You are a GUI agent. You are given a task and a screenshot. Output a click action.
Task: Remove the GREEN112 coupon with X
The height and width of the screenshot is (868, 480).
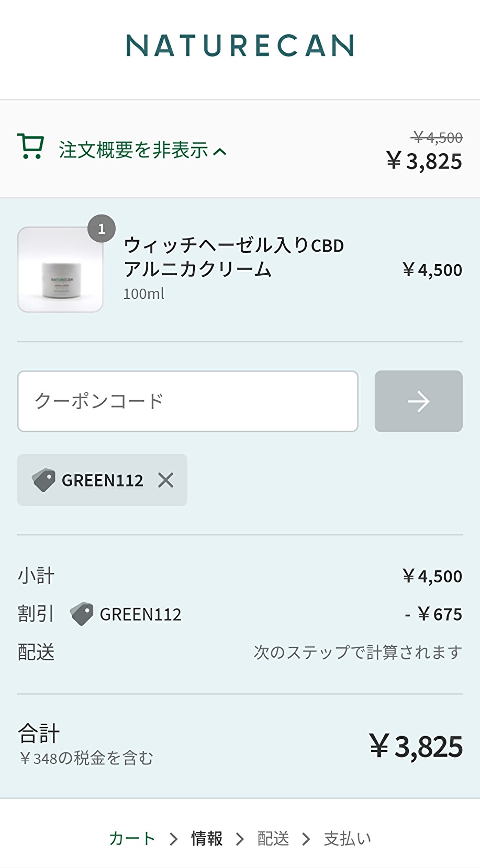(166, 480)
